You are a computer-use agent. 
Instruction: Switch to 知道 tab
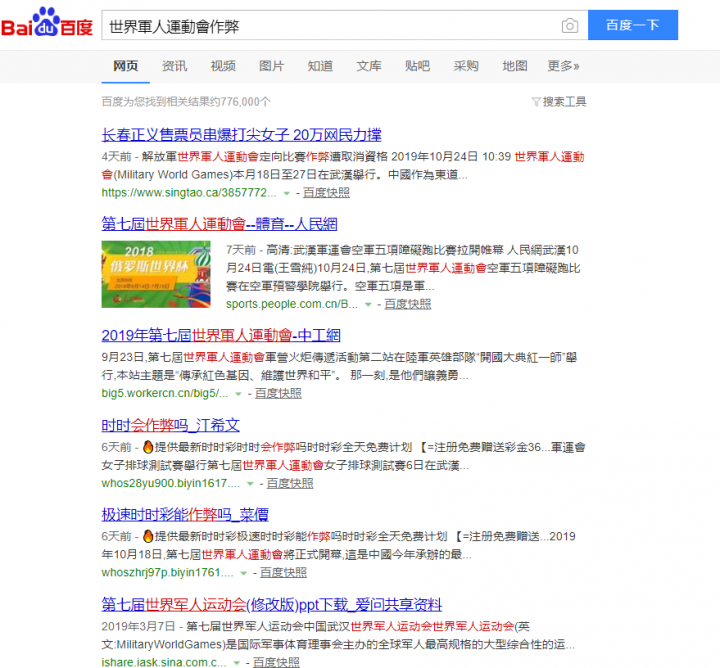click(320, 66)
